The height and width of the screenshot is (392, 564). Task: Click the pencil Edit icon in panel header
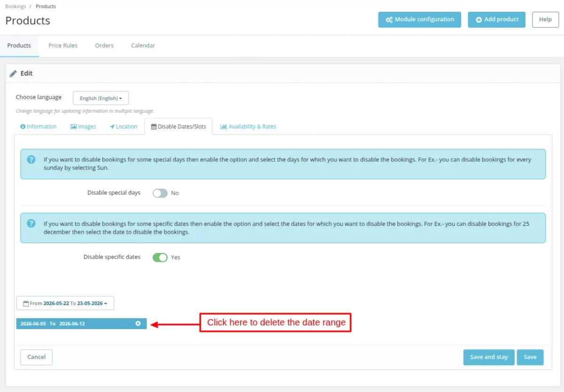[x=13, y=74]
